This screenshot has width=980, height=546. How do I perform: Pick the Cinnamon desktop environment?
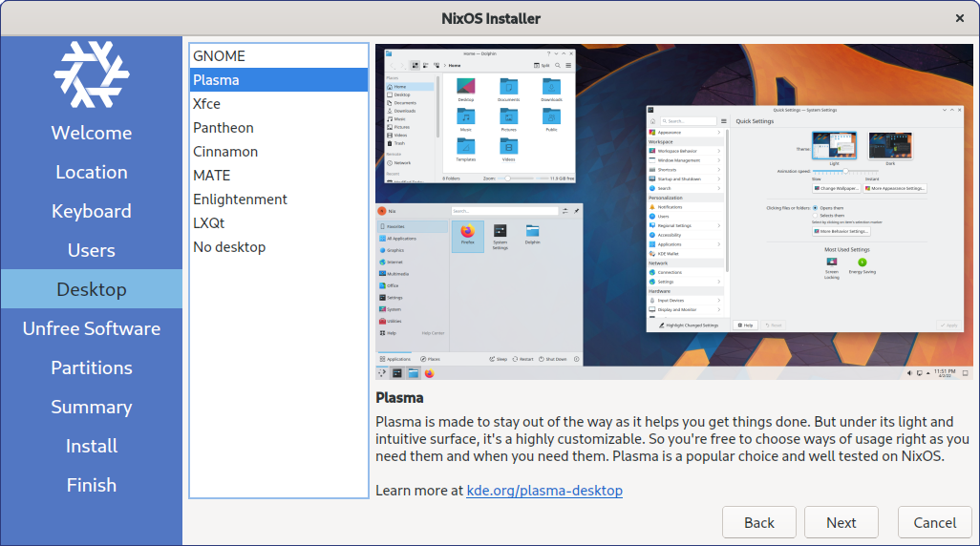pos(225,152)
